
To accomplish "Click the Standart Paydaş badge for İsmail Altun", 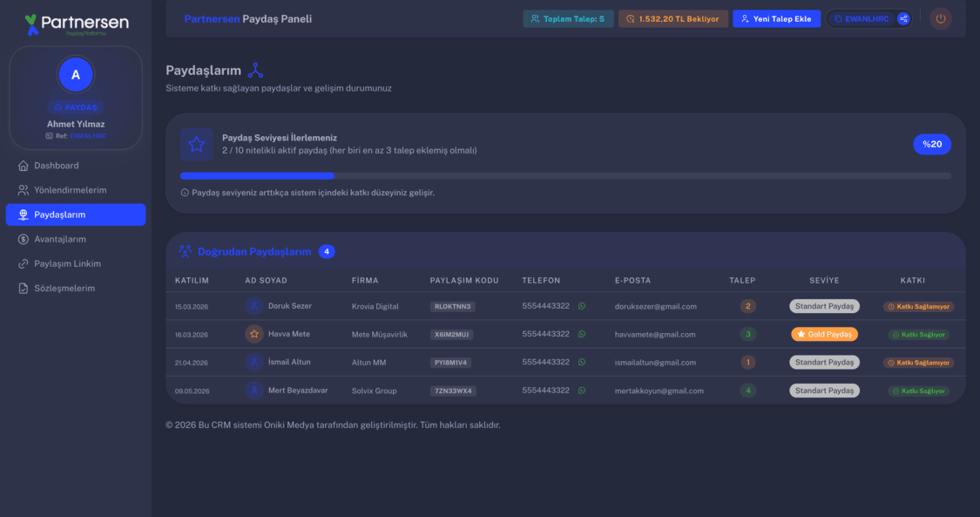I will 824,363.
